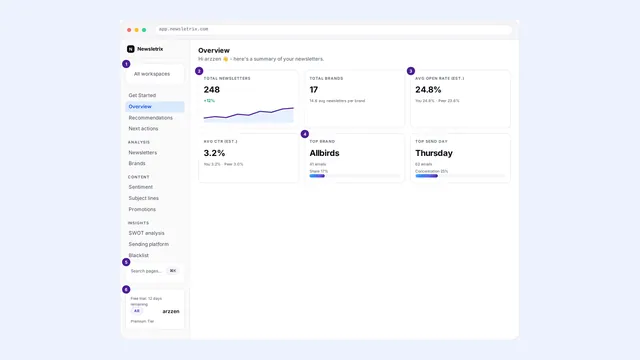Go to the Subject lines page
Image resolution: width=640 pixels, height=360 pixels.
click(144, 198)
